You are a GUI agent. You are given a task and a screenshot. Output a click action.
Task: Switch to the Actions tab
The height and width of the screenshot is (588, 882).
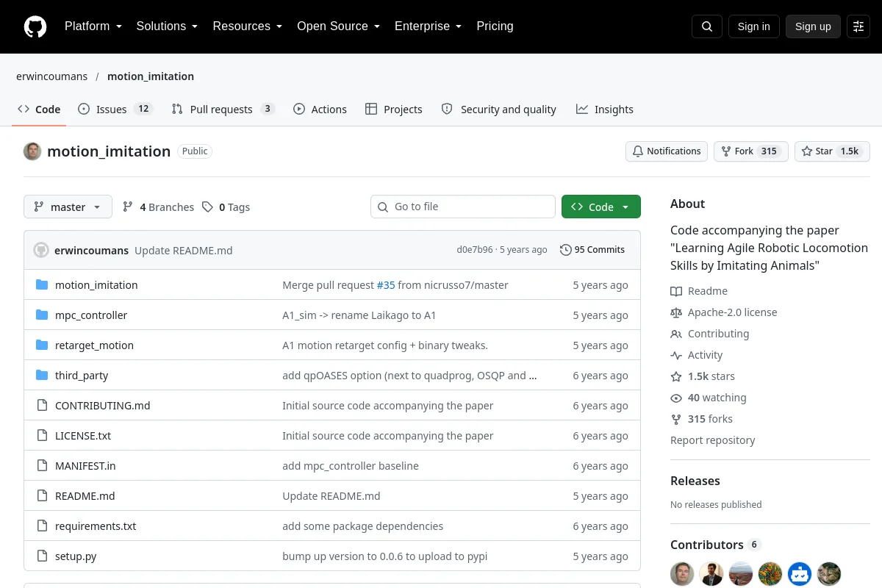320,110
